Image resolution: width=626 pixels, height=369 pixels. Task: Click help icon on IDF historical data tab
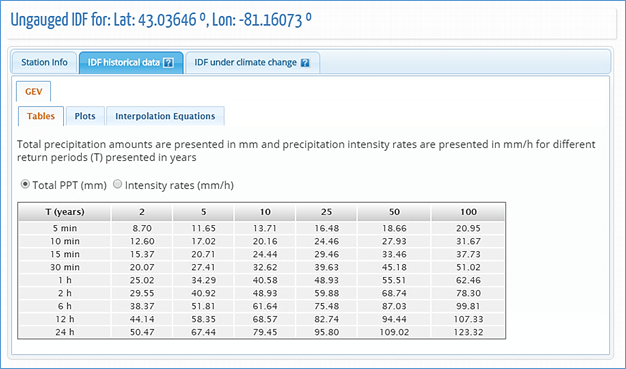(x=168, y=63)
